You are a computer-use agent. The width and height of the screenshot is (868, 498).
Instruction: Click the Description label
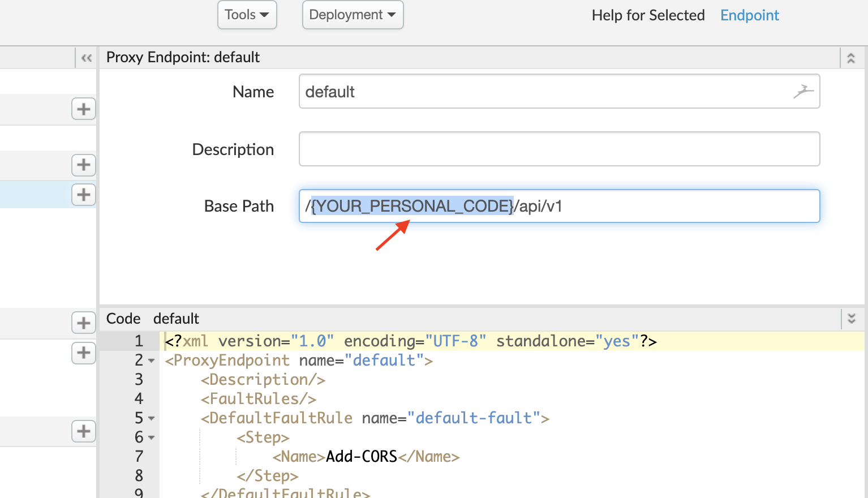[x=233, y=149]
